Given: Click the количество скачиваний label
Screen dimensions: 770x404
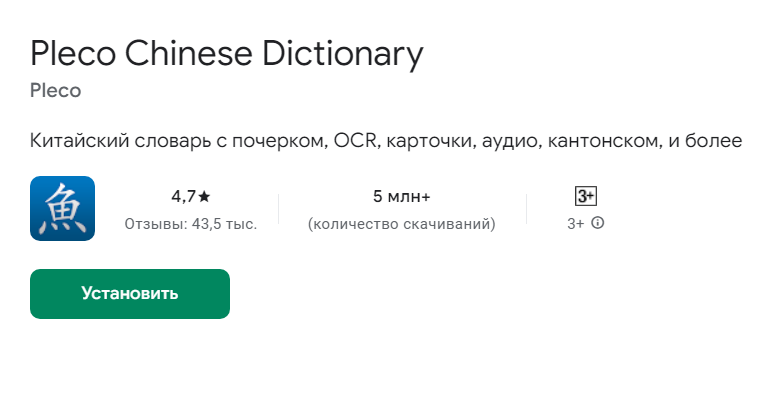Looking at the screenshot, I should coord(401,224).
